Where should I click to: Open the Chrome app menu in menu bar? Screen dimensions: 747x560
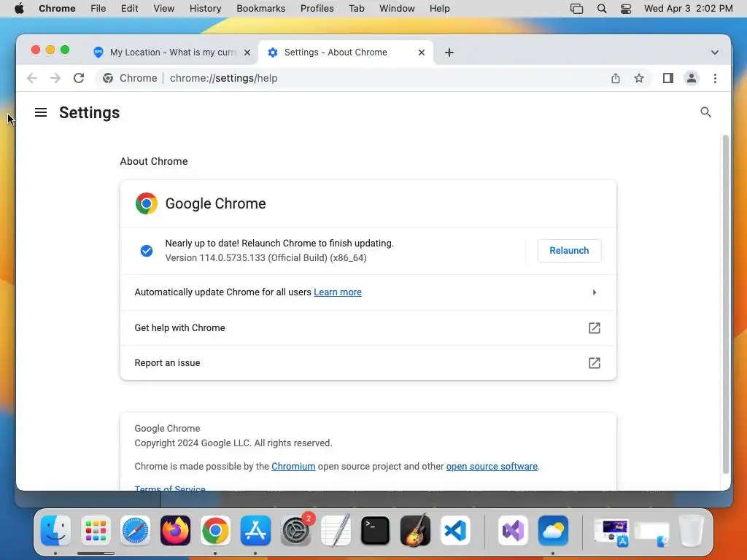(x=57, y=9)
